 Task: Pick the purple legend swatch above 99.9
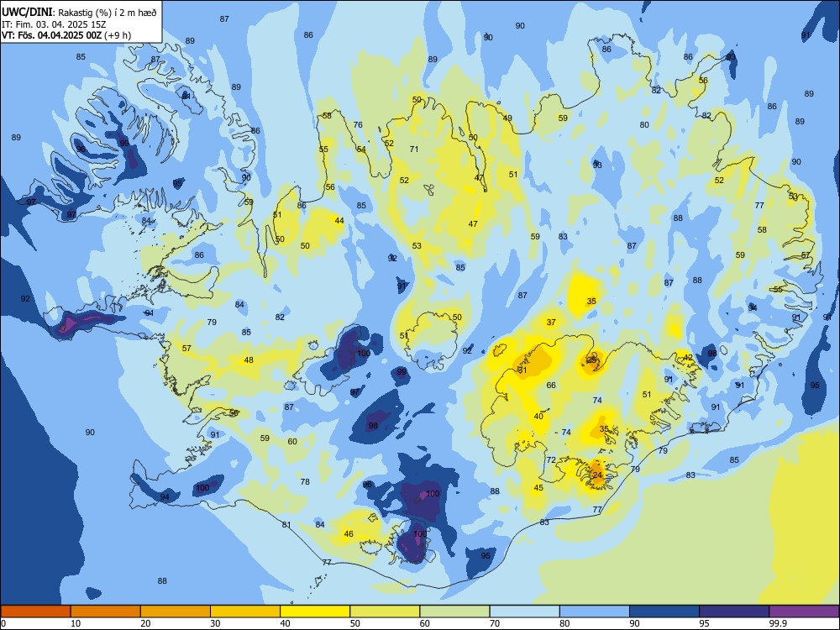tap(804, 612)
